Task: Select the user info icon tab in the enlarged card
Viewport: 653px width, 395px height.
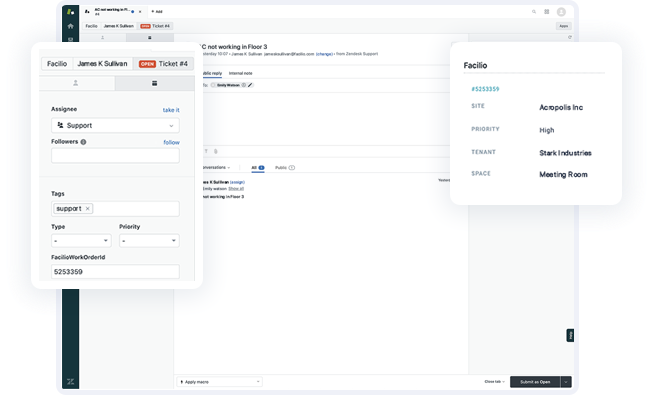Action: coord(75,83)
